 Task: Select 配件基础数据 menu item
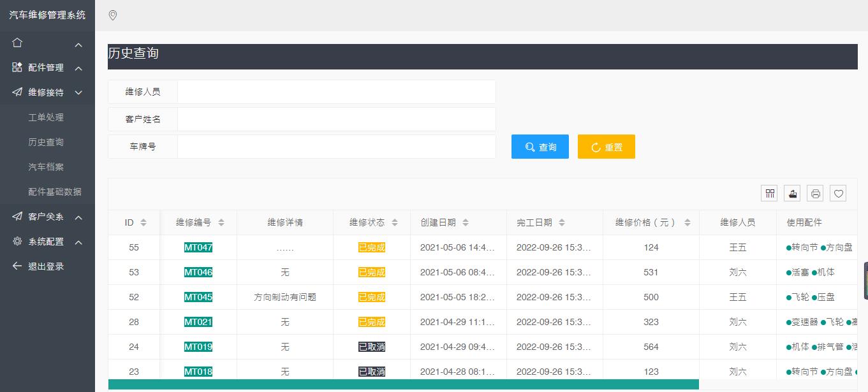tap(55, 192)
